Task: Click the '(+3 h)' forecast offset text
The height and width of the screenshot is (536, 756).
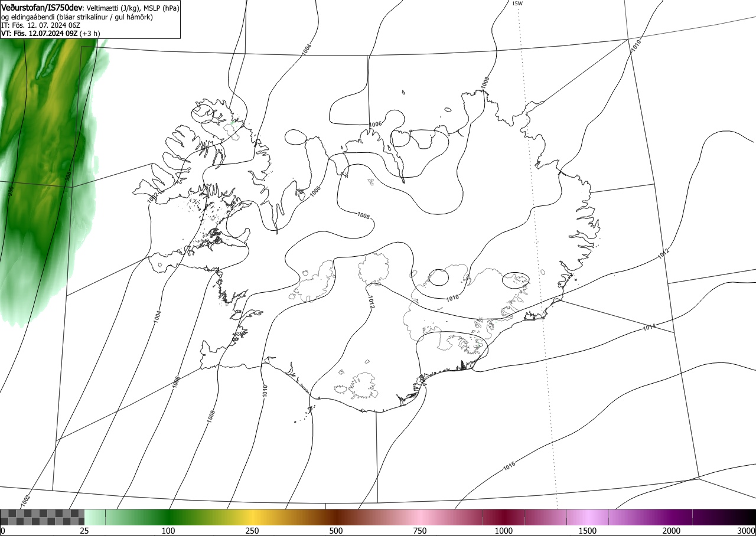Action: (x=90, y=34)
